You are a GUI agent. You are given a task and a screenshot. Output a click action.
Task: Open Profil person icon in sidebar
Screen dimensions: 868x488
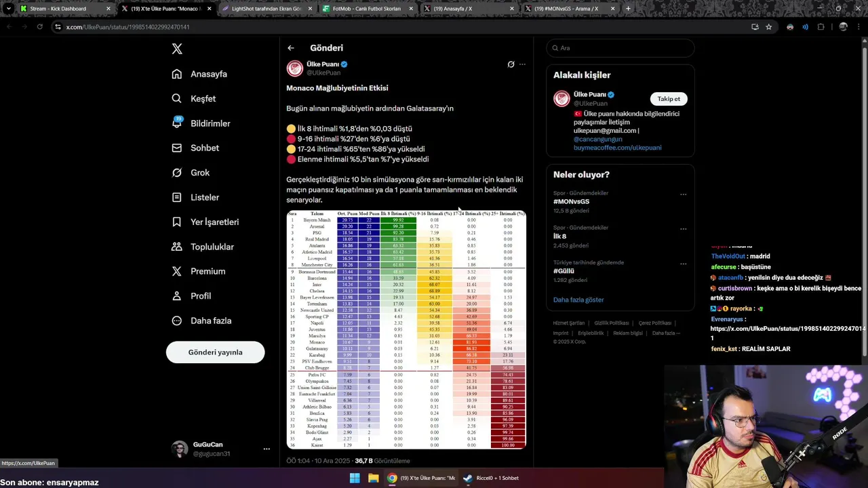point(177,296)
